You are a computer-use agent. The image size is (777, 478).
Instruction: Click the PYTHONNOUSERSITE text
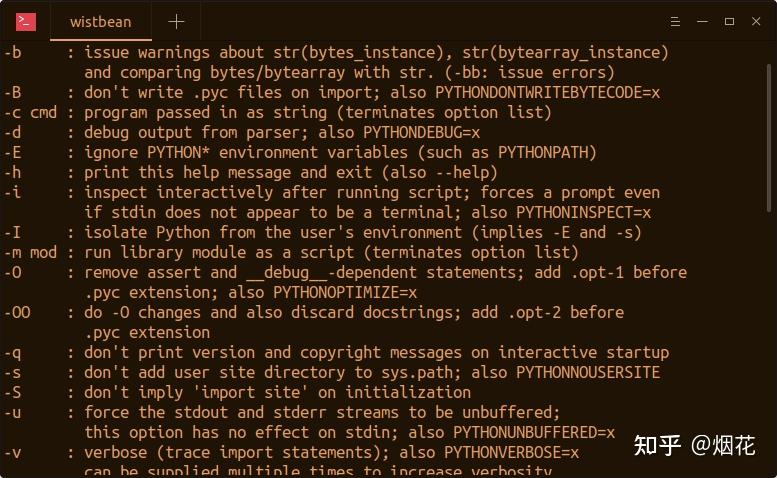(x=588, y=372)
